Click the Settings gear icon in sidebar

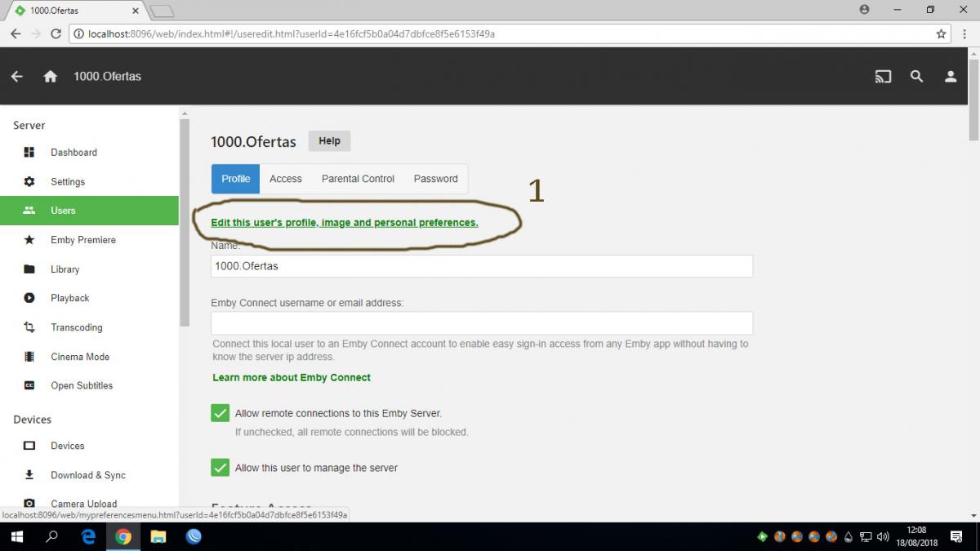(x=29, y=181)
